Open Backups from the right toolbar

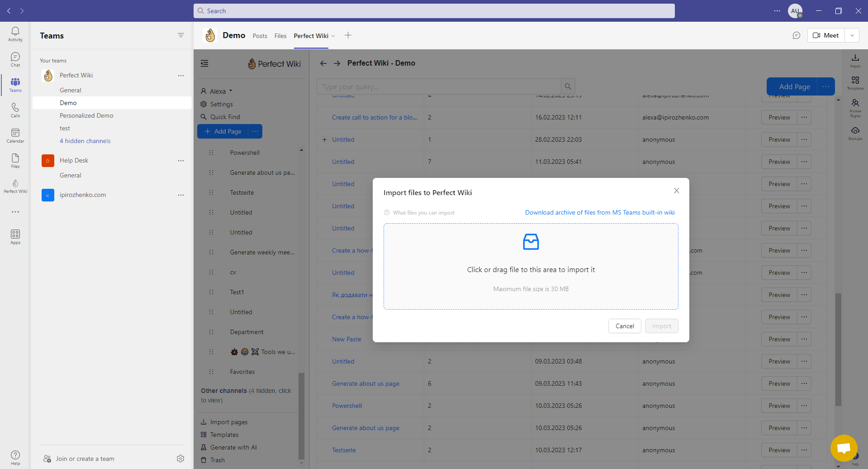(x=855, y=134)
